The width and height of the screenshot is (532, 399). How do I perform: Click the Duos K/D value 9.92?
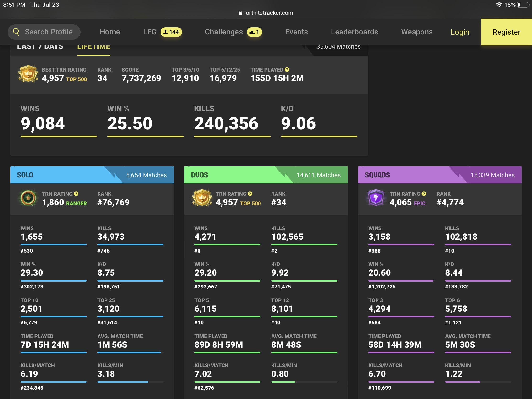point(280,273)
